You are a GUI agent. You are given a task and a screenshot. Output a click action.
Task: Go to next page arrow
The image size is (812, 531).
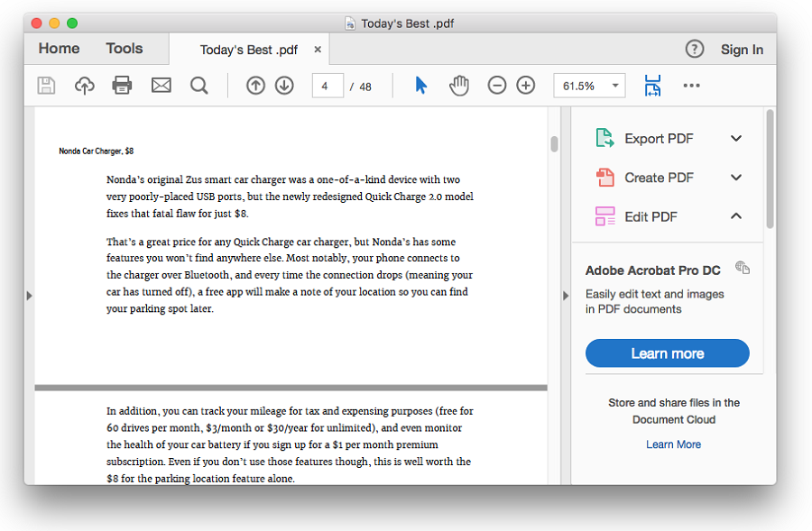click(x=284, y=86)
